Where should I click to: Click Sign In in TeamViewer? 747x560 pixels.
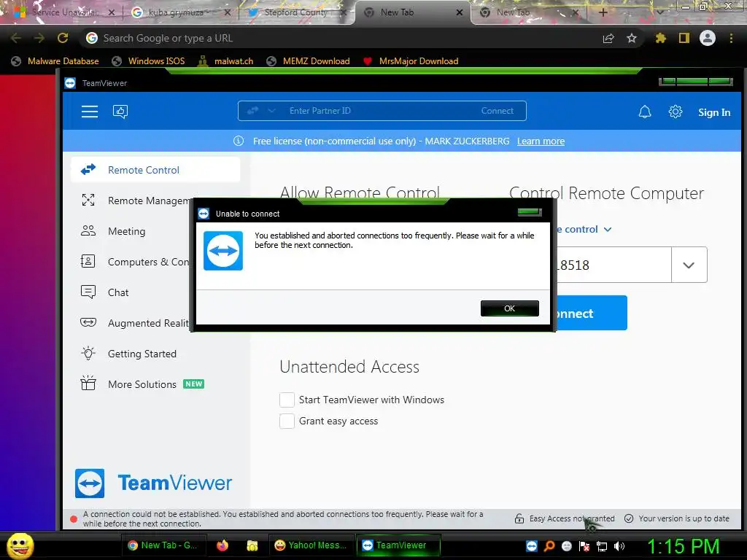point(714,112)
